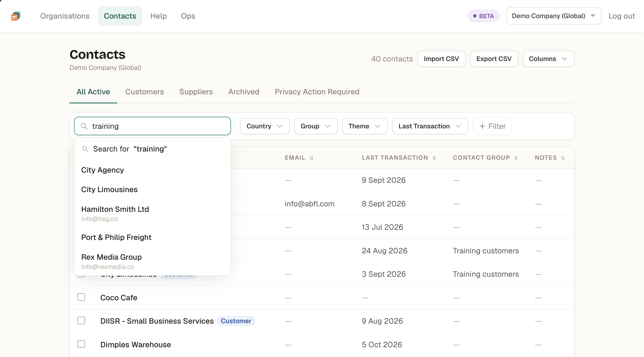Image resolution: width=644 pixels, height=357 pixels.
Task: Sort by Notes column arrows
Action: click(x=563, y=158)
